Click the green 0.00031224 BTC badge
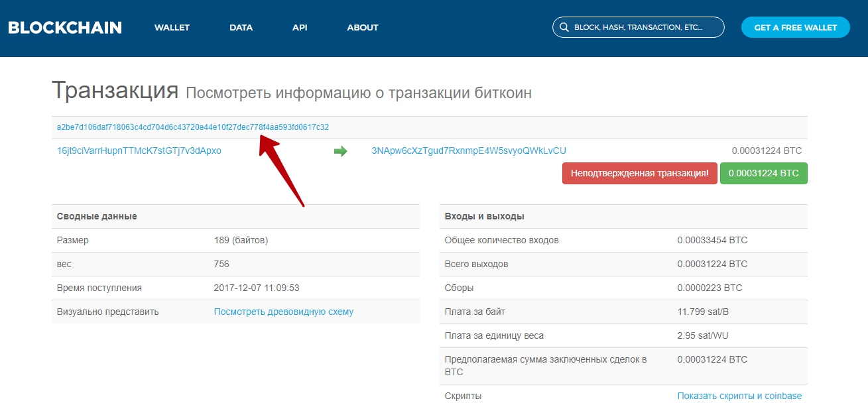This screenshot has height=409, width=868. coord(763,173)
